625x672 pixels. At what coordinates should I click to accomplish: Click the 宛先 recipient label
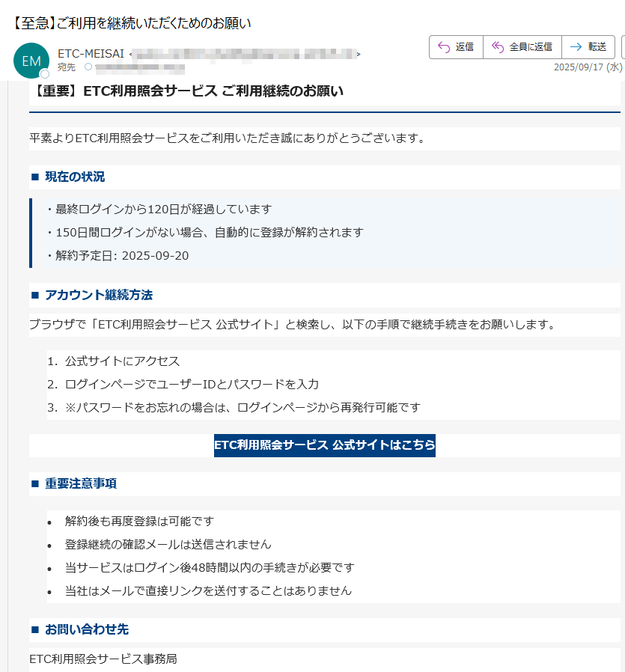67,67
